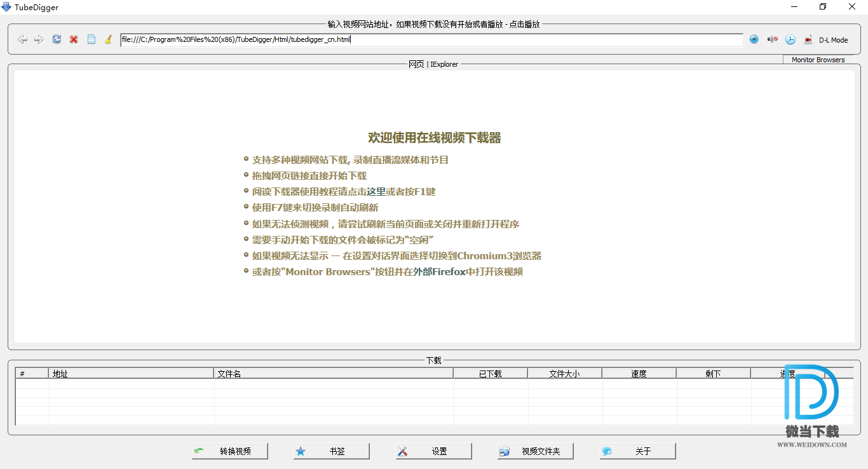Click the line mentioning Chromium3浏览器
Image resolution: width=868 pixels, height=469 pixels.
pos(397,255)
